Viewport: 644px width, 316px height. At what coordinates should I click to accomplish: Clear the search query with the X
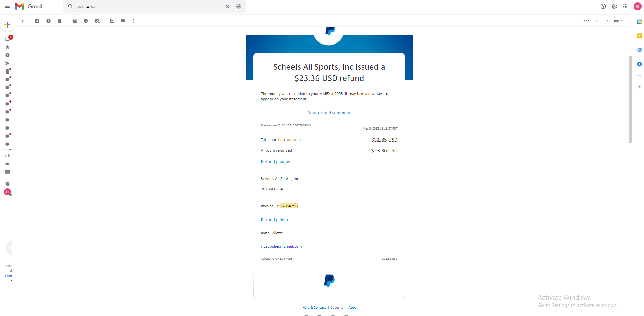pyautogui.click(x=227, y=6)
